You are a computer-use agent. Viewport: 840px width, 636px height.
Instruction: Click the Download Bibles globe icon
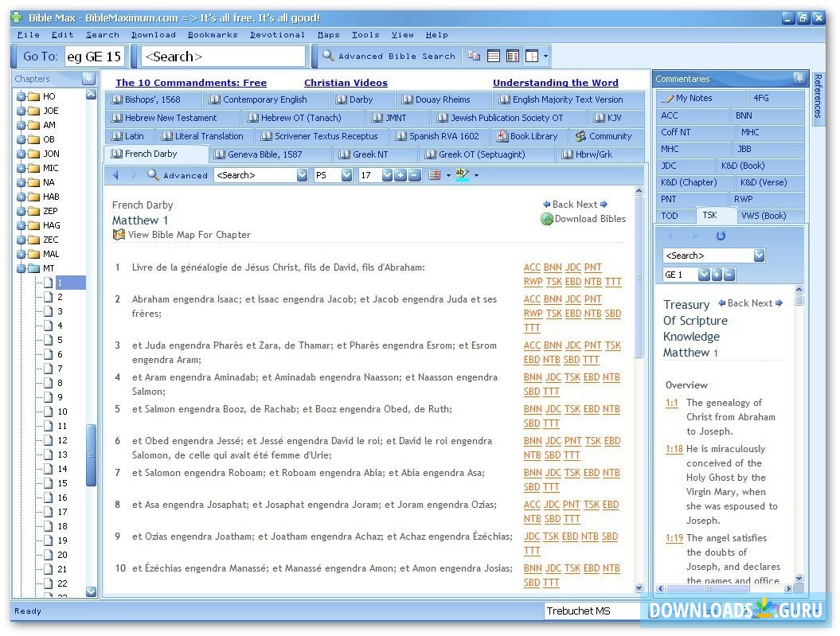[547, 219]
